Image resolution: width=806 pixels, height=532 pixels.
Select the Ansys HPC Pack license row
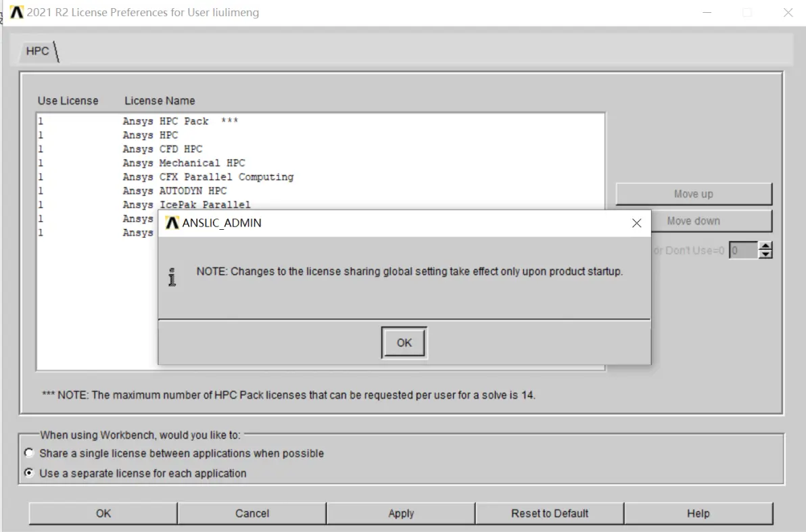pyautogui.click(x=321, y=121)
